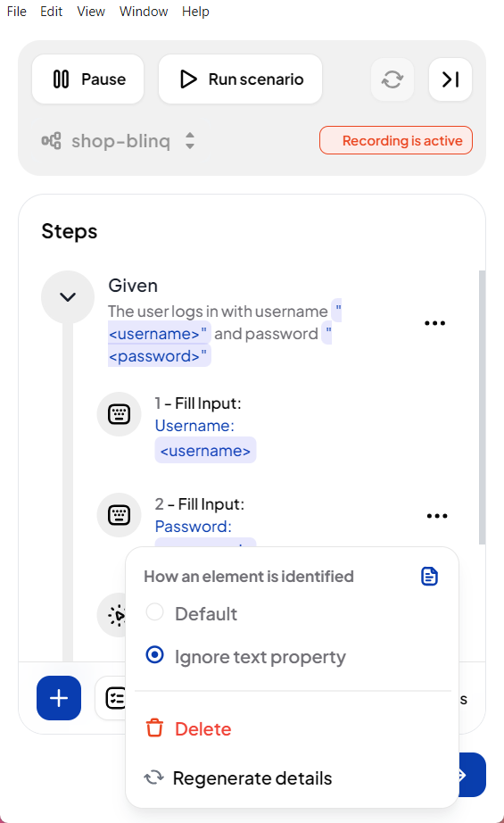504x823 pixels.
Task: Pause the recording
Action: (88, 79)
